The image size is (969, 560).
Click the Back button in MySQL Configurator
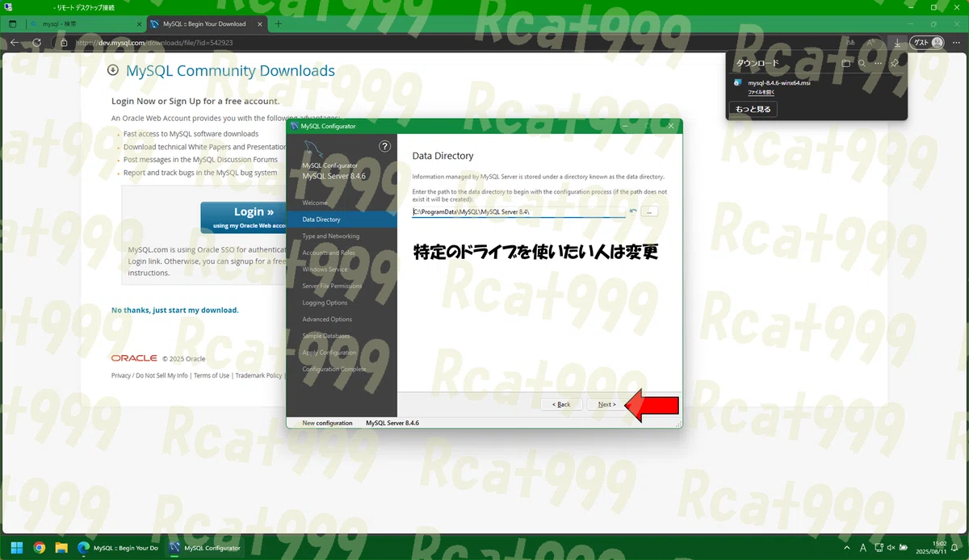[x=561, y=404]
